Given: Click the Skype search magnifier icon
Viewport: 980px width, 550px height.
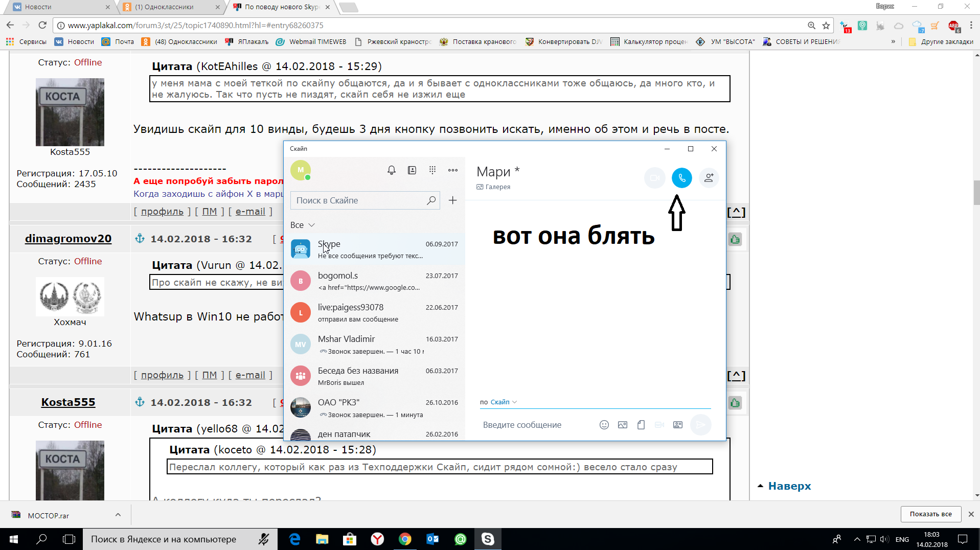Looking at the screenshot, I should point(431,200).
